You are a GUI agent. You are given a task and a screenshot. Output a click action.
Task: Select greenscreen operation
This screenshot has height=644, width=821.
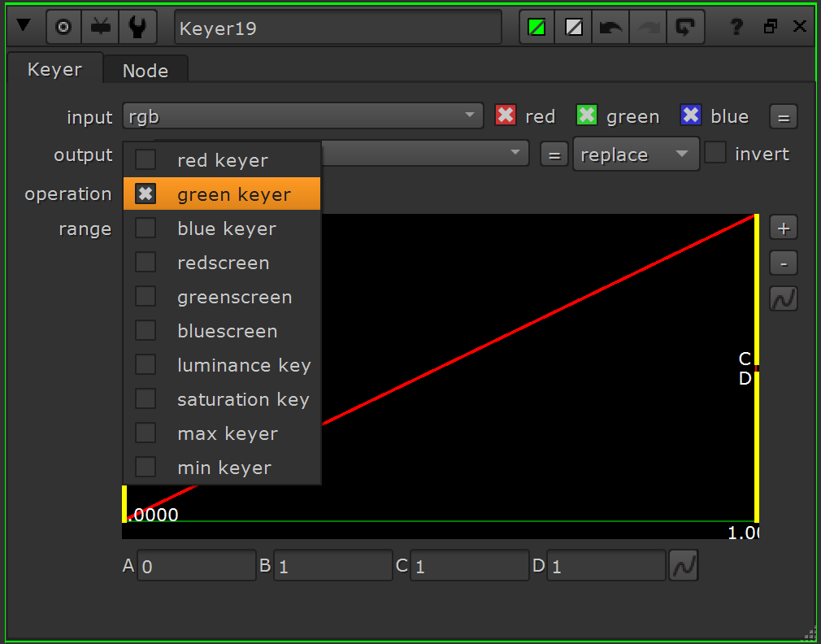pos(222,297)
